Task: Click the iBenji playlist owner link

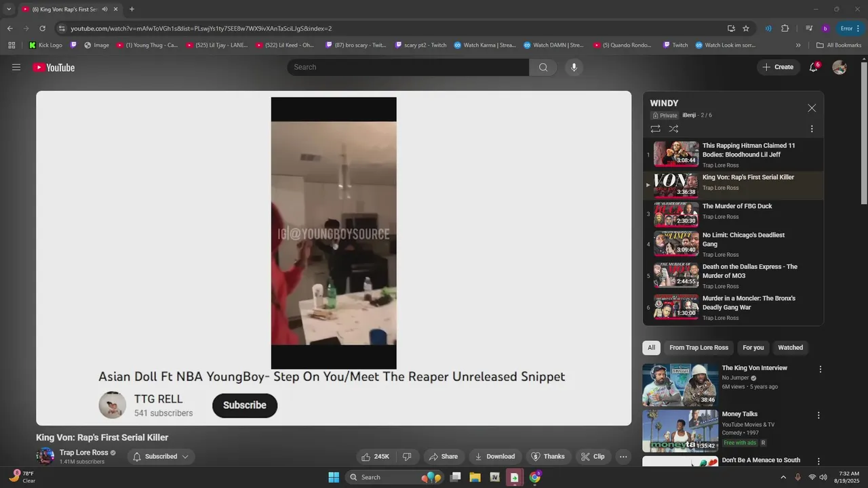Action: click(689, 115)
